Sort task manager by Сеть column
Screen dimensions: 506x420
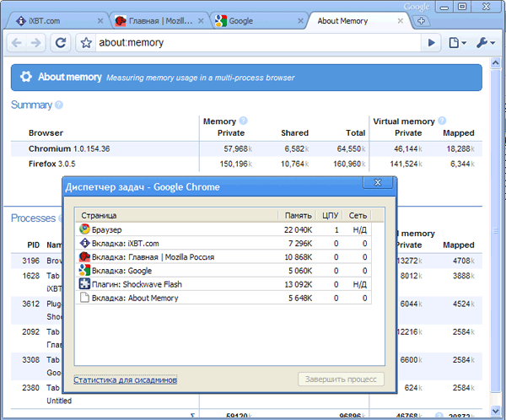click(358, 216)
